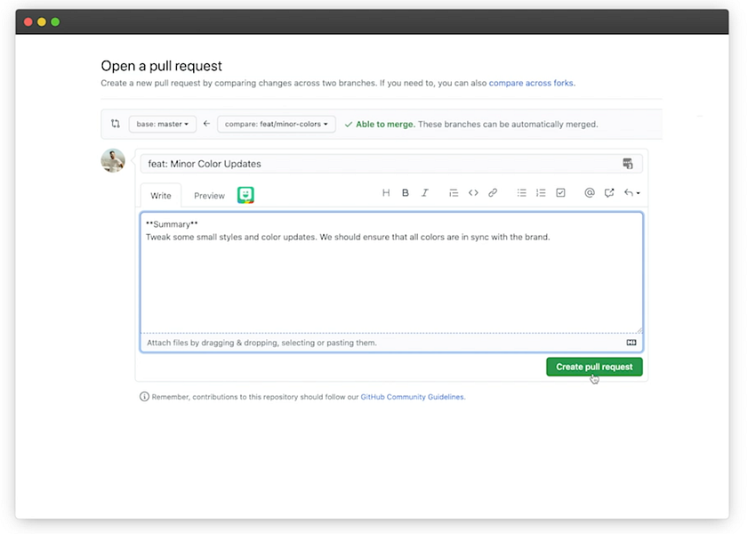Click the Able to merge checkmark
This screenshot has width=756, height=534.
349,125
